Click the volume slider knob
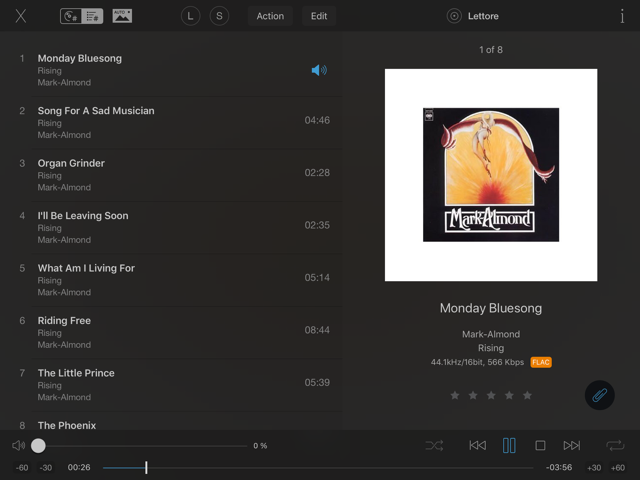 [38, 446]
